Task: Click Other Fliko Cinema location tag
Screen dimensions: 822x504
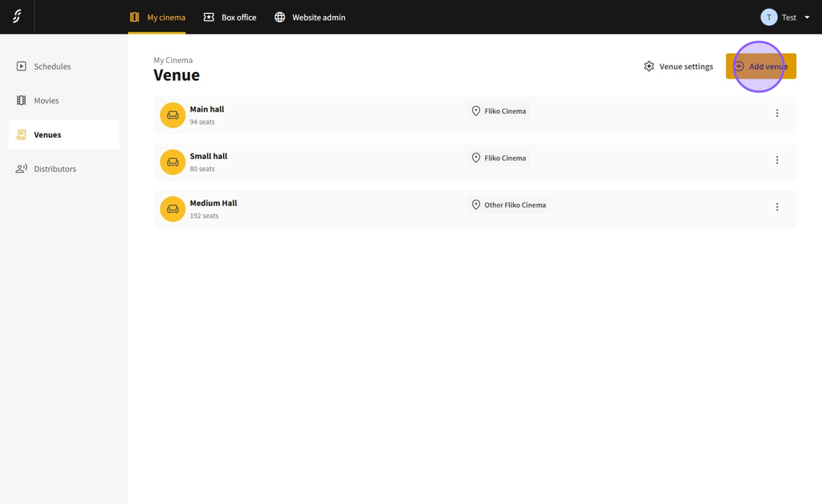Action: pyautogui.click(x=509, y=205)
